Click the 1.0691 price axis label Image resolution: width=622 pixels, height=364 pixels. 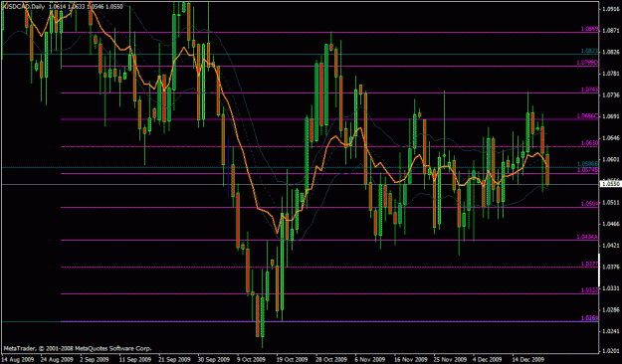pos(610,116)
